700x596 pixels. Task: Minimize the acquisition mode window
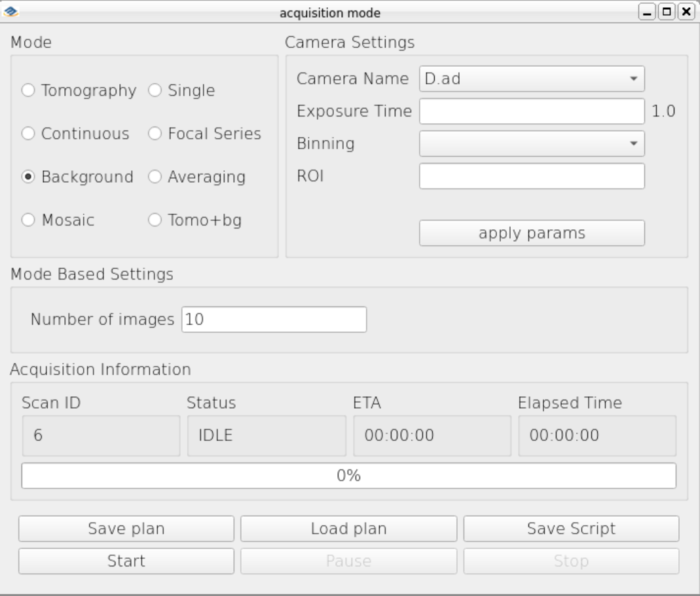tap(647, 12)
